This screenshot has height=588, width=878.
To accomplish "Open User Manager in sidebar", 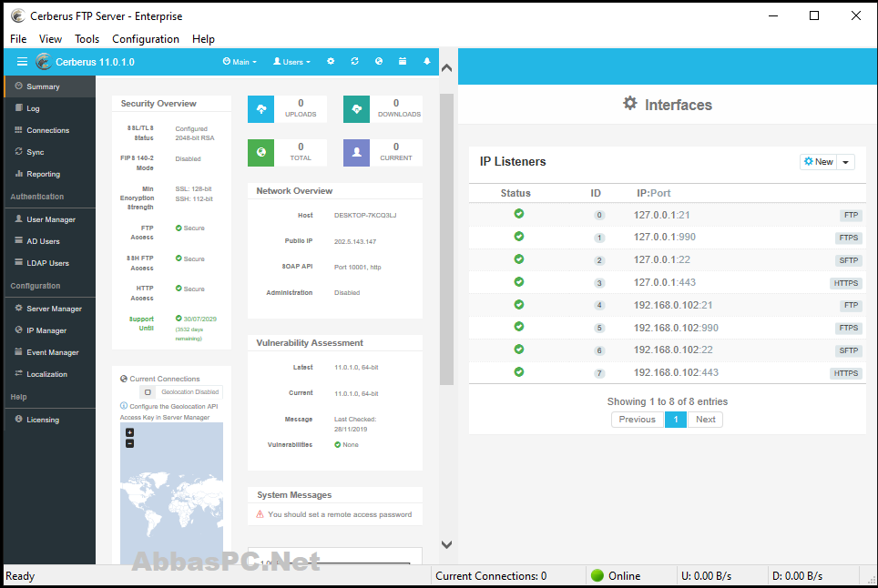I will [x=50, y=219].
